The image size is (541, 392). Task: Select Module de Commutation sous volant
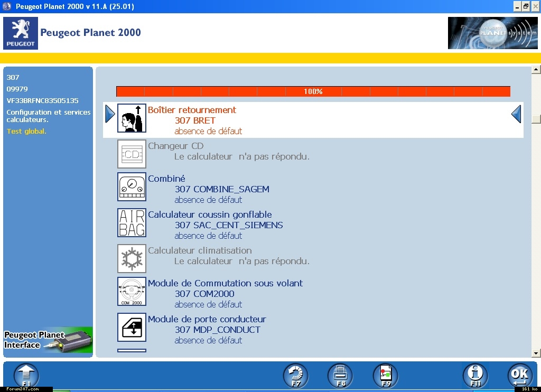click(x=225, y=283)
